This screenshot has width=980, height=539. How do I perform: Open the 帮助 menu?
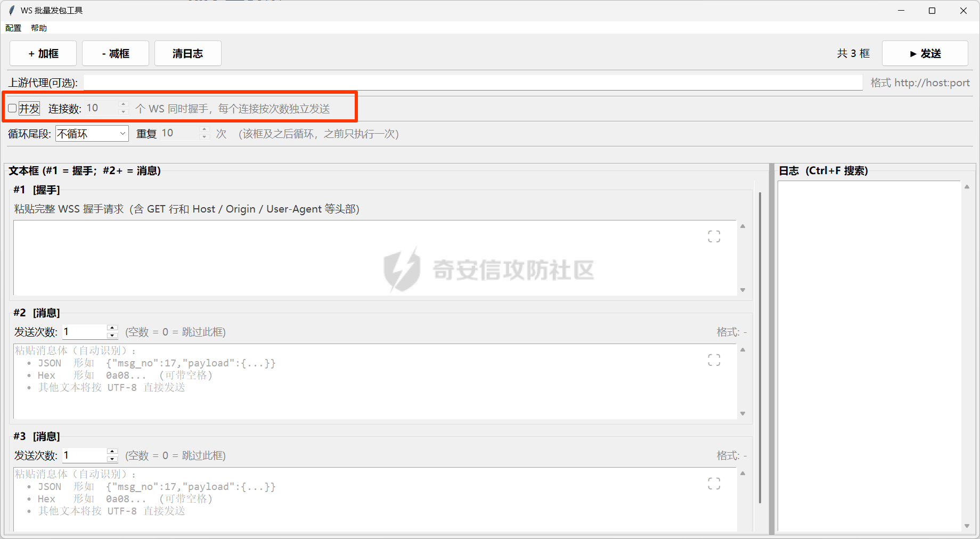39,28
